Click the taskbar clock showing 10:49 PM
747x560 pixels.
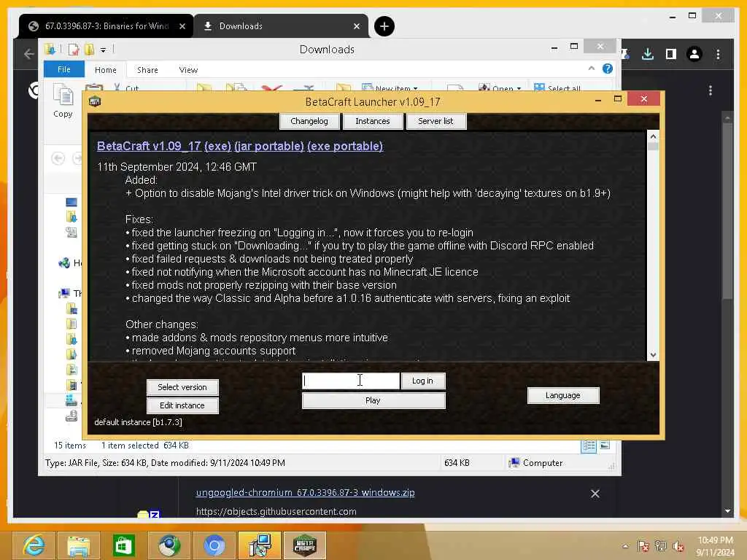(715, 546)
